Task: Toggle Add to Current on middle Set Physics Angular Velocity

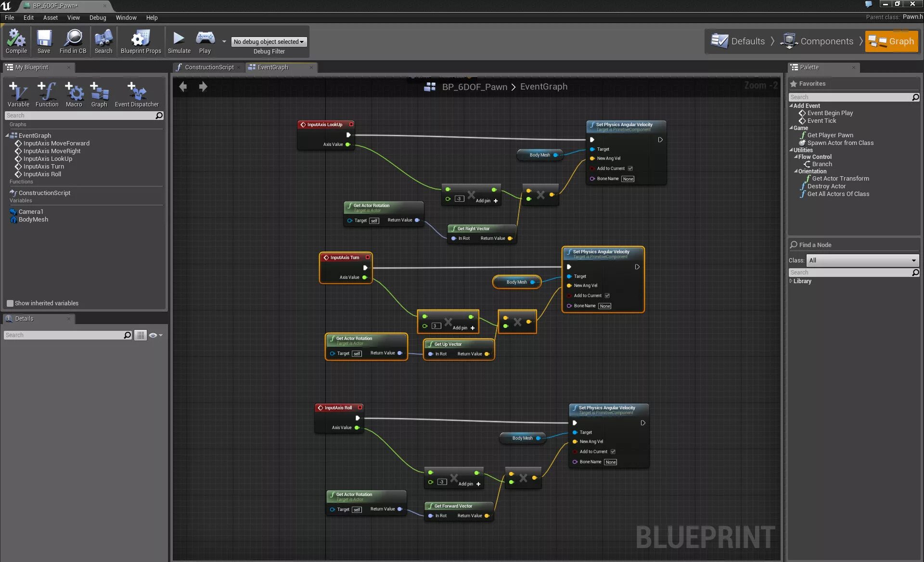Action: [608, 295]
